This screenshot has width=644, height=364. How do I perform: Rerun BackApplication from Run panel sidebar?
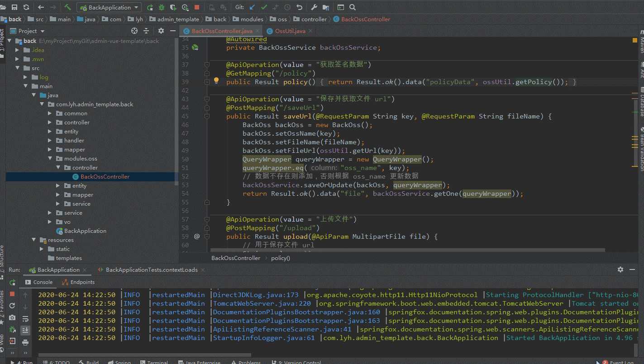[12, 283]
